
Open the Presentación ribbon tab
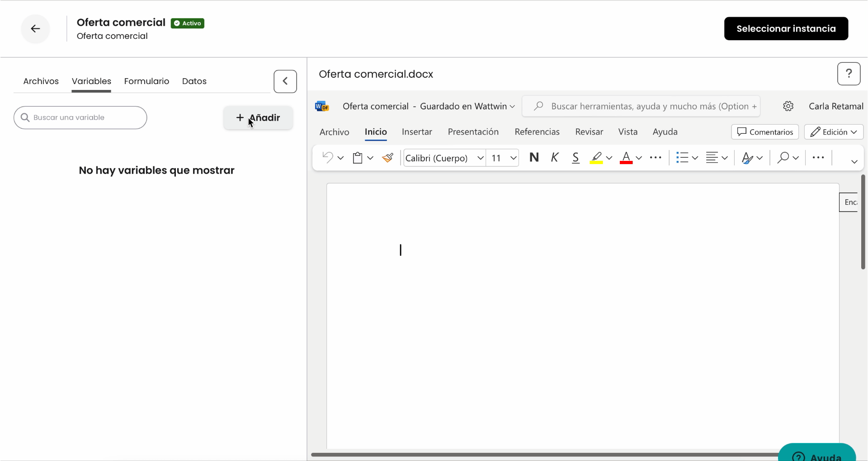tap(473, 132)
